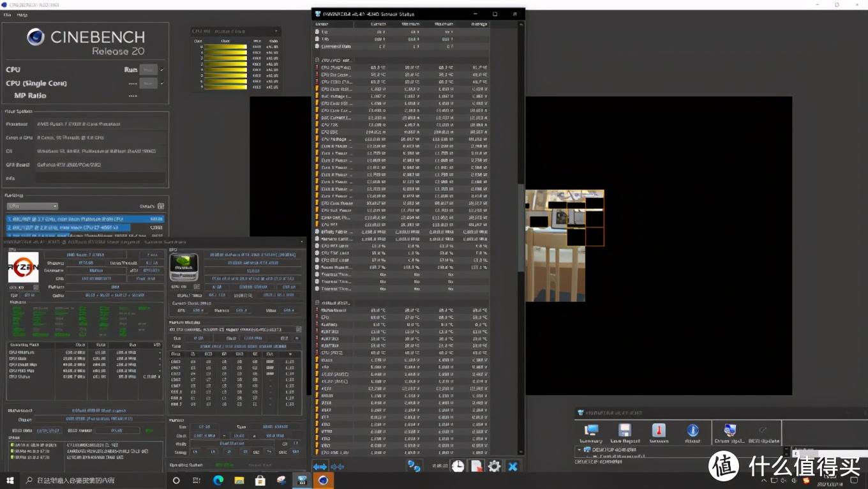This screenshot has height=489, width=868.
Task: Click the Sensor column header
Action: click(x=322, y=24)
